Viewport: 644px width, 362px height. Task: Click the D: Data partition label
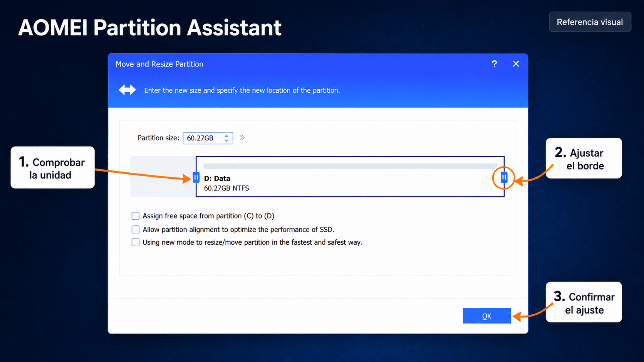coord(217,178)
